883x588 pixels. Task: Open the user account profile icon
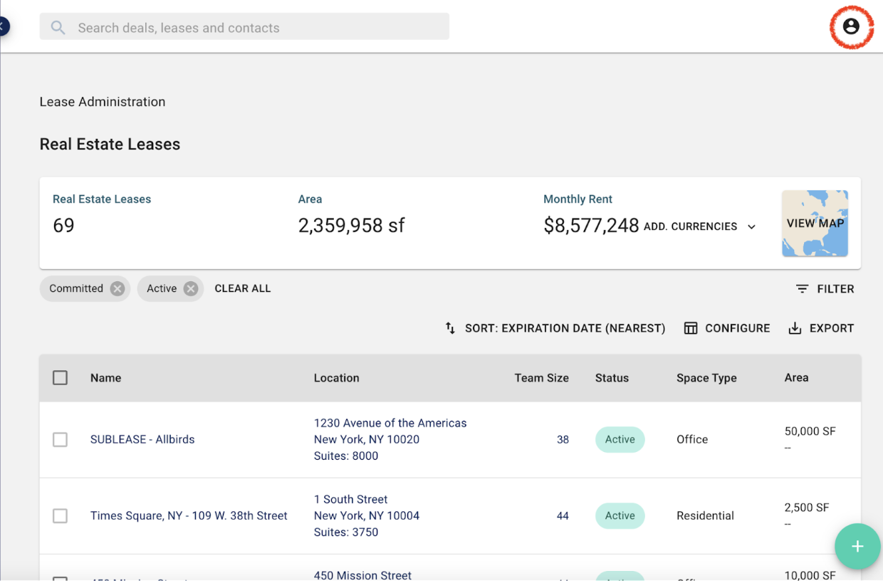(x=851, y=27)
